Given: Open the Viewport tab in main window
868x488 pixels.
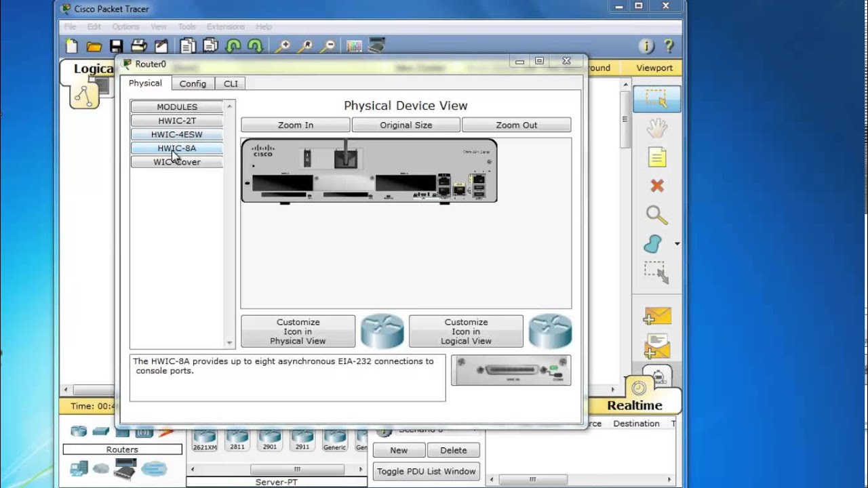Looking at the screenshot, I should pyautogui.click(x=654, y=68).
